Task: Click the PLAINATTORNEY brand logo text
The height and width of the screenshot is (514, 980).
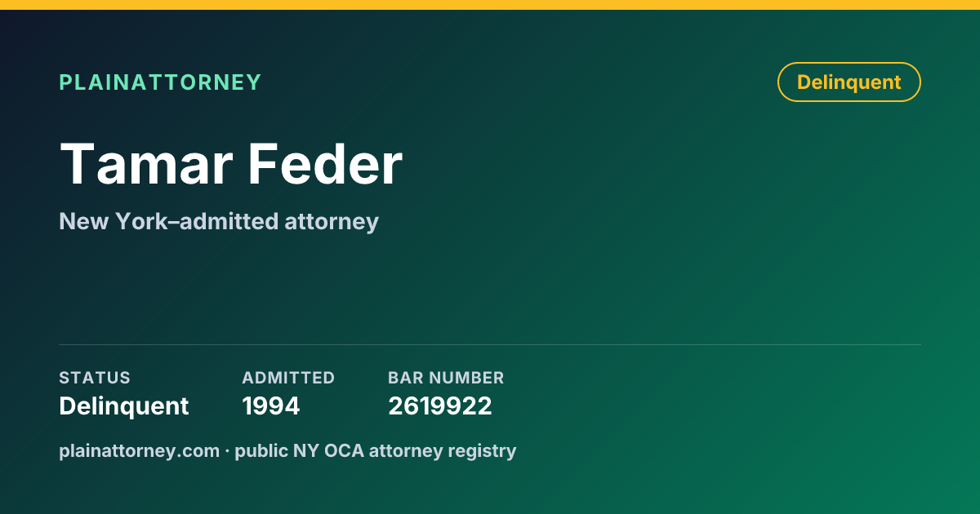Action: tap(160, 82)
